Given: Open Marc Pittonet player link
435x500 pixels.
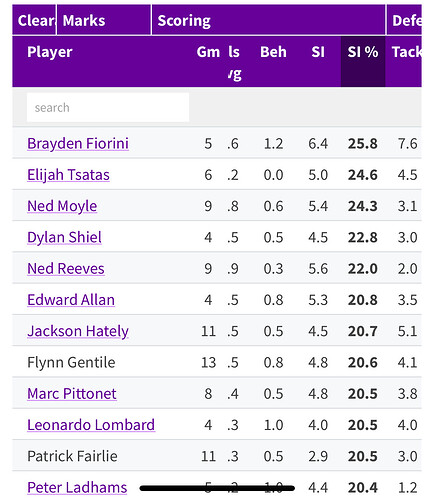Looking at the screenshot, I should coord(72,394).
